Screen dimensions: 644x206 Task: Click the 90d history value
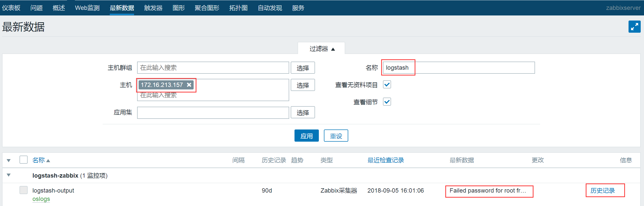(267, 191)
